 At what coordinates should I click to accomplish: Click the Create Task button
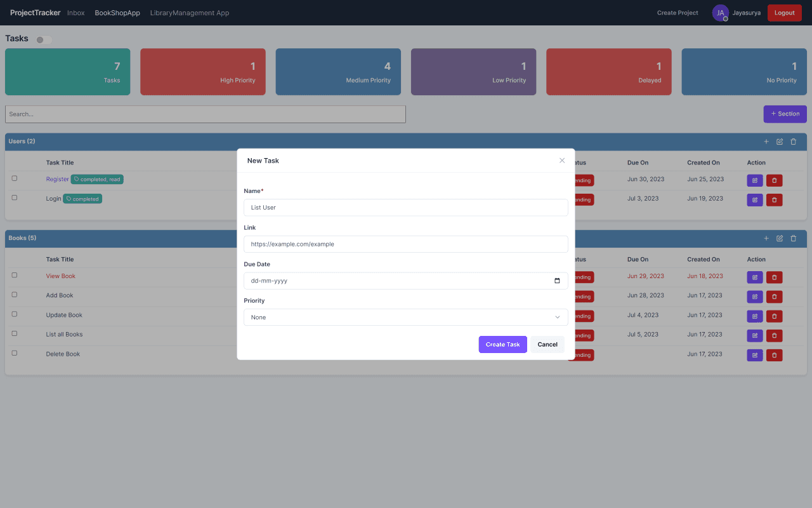point(502,344)
